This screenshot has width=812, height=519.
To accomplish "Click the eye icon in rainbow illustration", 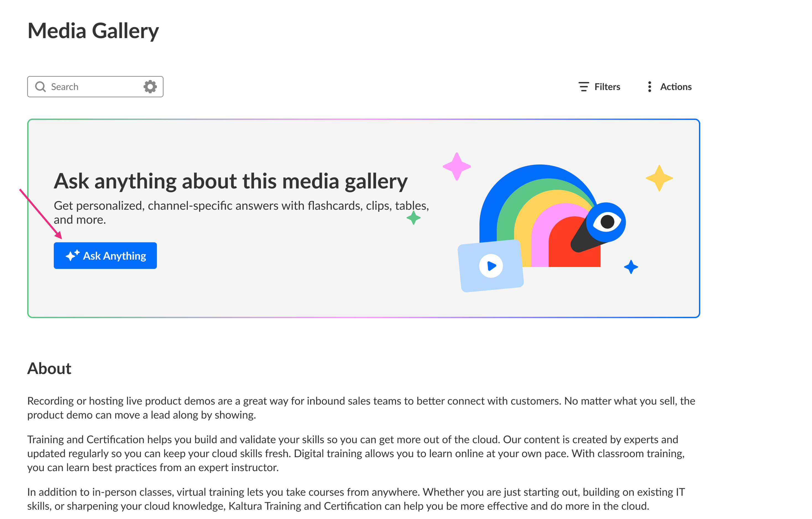I will [606, 222].
